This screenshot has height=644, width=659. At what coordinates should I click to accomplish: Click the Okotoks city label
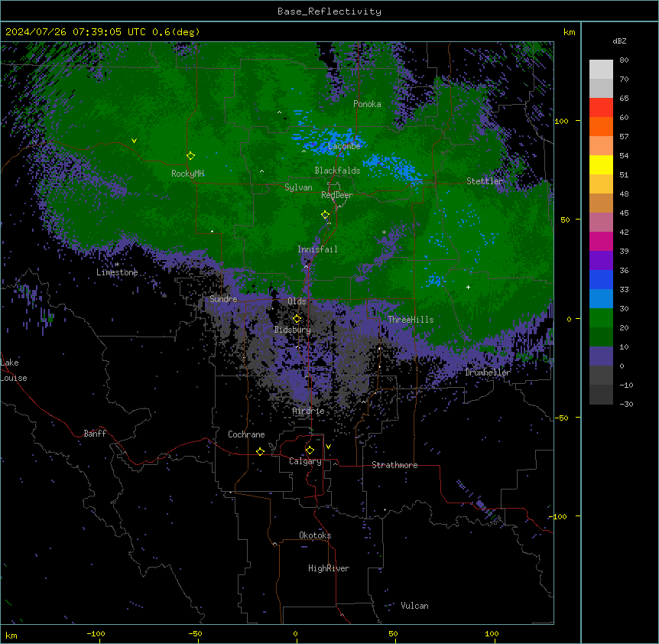coord(315,535)
